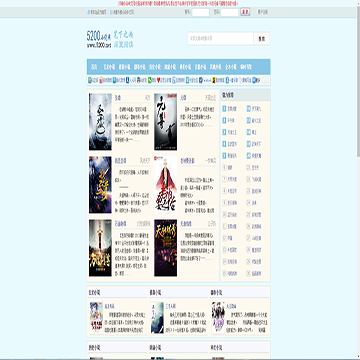Screen dimensions: 360x360
Task: Open the dark cover with orange title
Action: pyautogui.click(x=166, y=248)
